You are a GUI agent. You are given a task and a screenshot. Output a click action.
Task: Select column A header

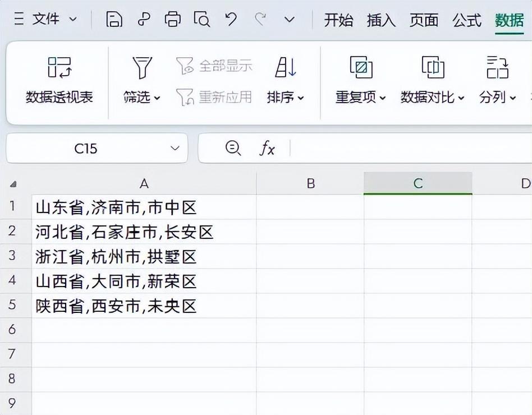(144, 183)
